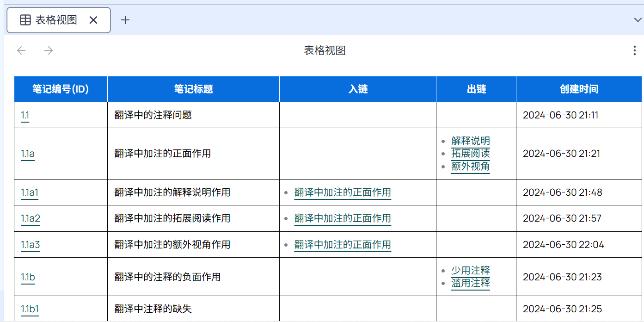Open the three-dot more options menu
This screenshot has height=322, width=644.
tap(634, 50)
